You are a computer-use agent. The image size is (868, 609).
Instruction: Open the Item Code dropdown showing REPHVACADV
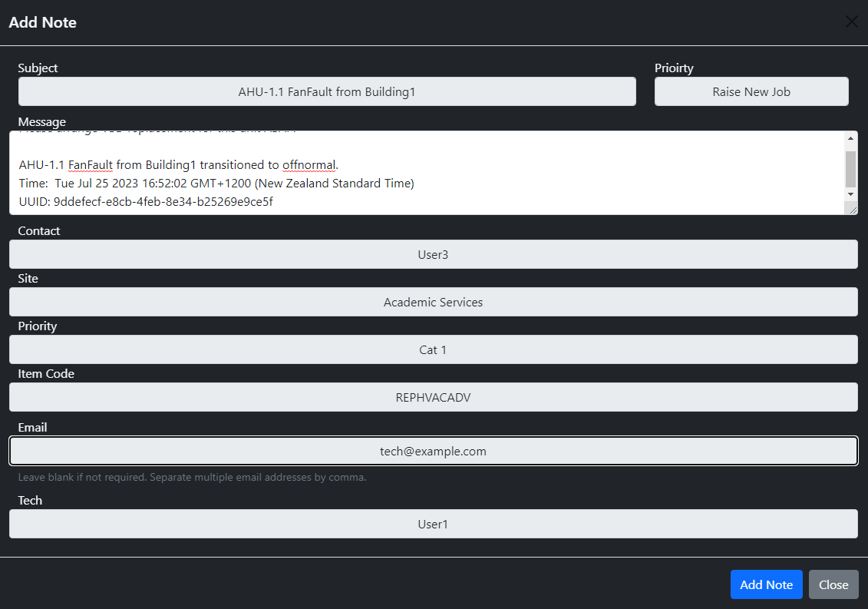(x=433, y=397)
